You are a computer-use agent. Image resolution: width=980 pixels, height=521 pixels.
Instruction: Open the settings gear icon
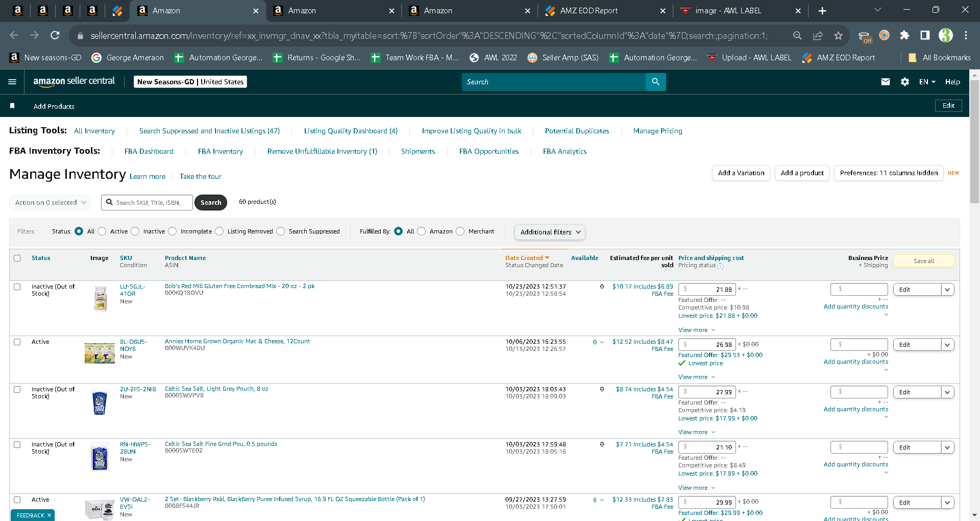coord(905,82)
